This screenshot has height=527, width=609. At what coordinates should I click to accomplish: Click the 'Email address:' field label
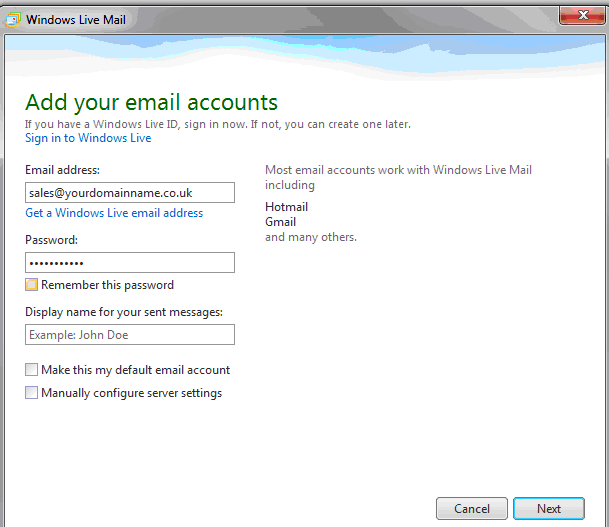coord(62,170)
